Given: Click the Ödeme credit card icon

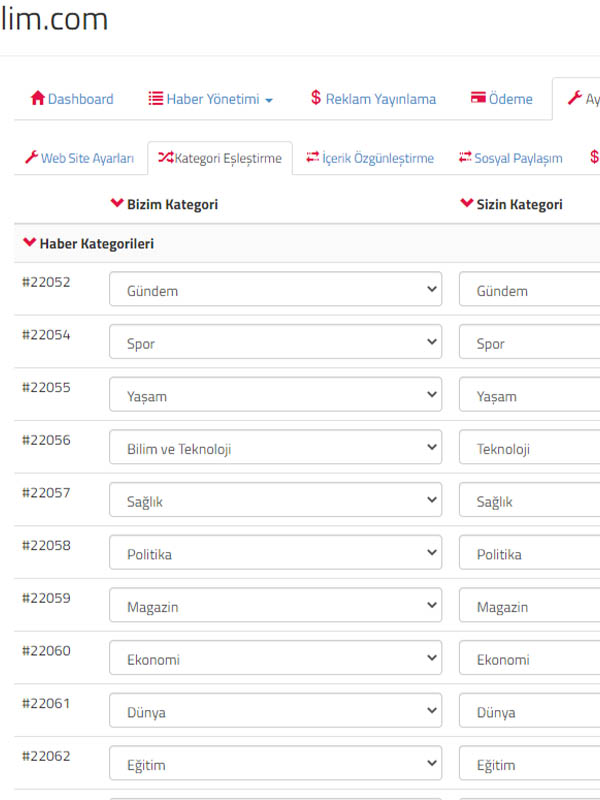Looking at the screenshot, I should coord(478,99).
